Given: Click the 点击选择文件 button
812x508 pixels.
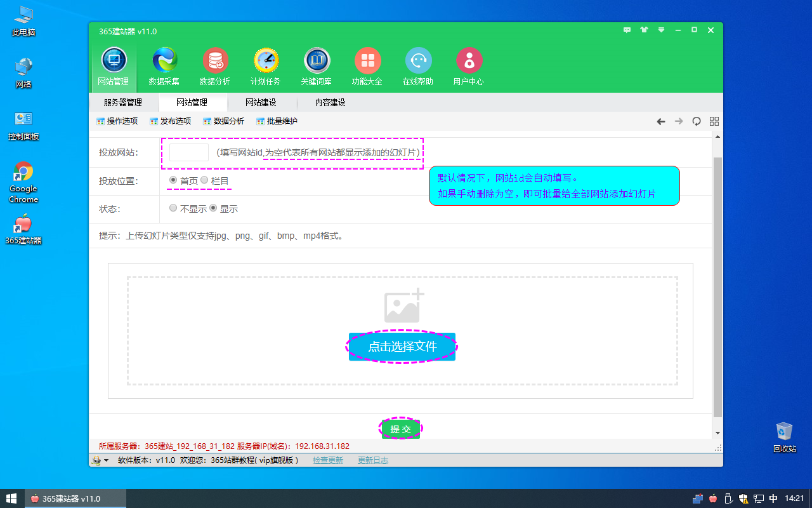Looking at the screenshot, I should pos(402,347).
